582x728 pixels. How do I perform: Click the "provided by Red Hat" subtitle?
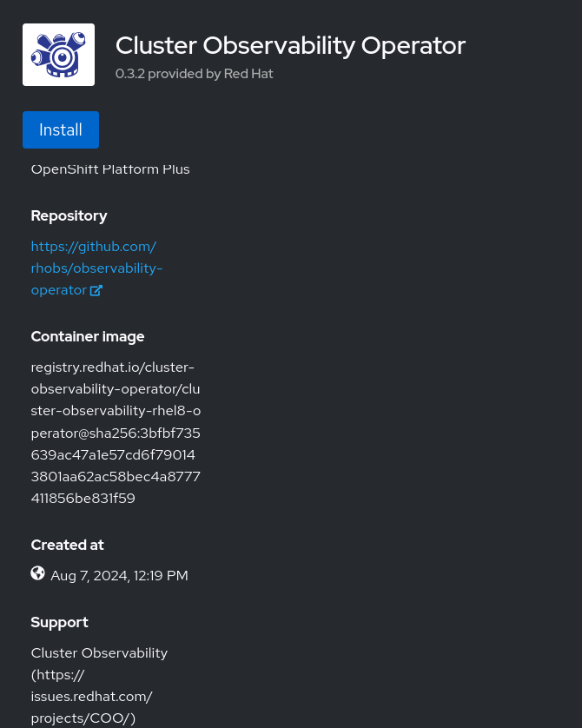[x=210, y=74]
